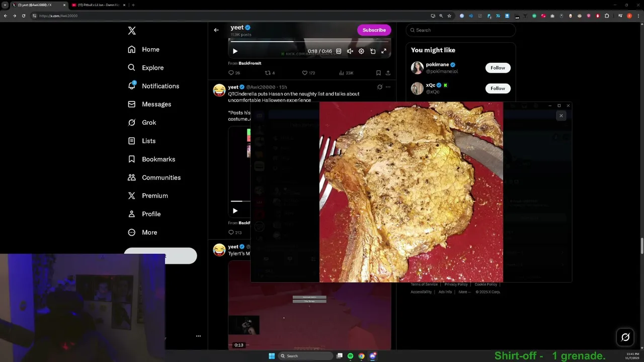Open Profile in the sidebar
The height and width of the screenshot is (362, 644).
click(144, 214)
